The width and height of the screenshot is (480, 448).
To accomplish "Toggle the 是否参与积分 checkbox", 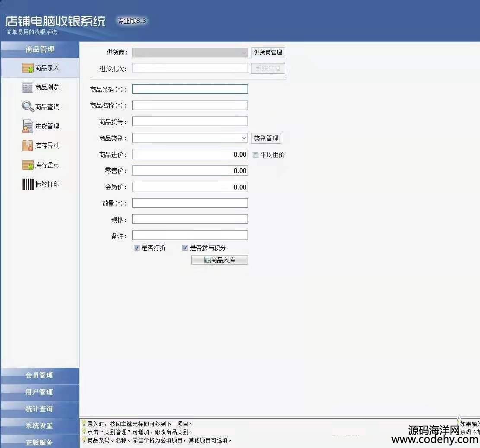I will click(185, 248).
